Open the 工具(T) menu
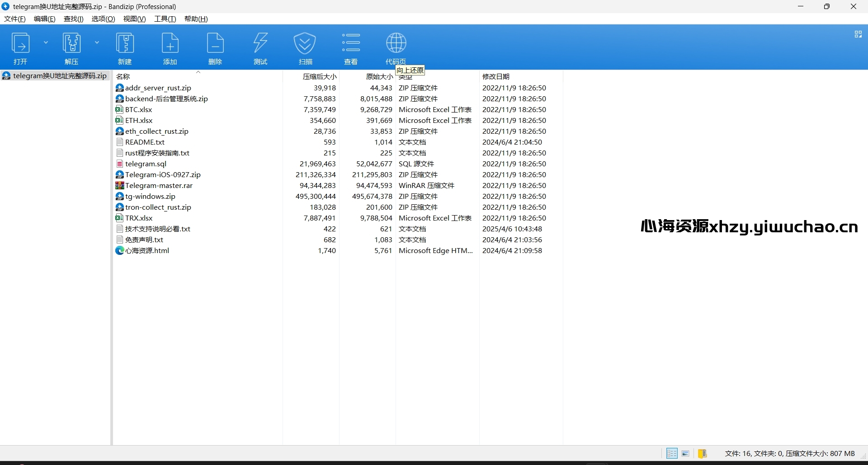 pos(165,19)
